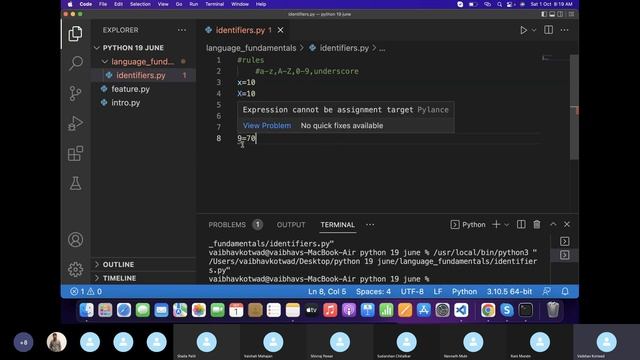The height and width of the screenshot is (360, 640).
Task: Open Visual Studio Code in the Dock
Action: click(461, 310)
